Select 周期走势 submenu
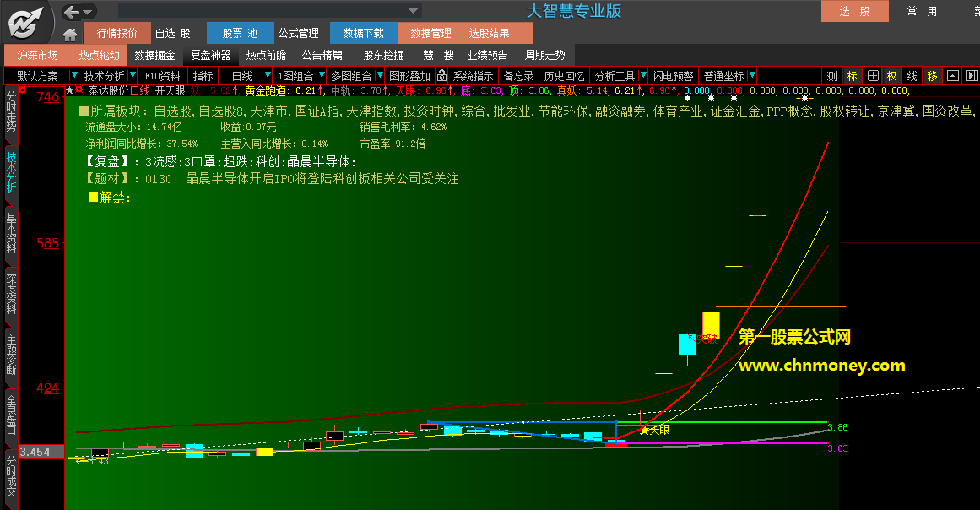 tap(545, 55)
